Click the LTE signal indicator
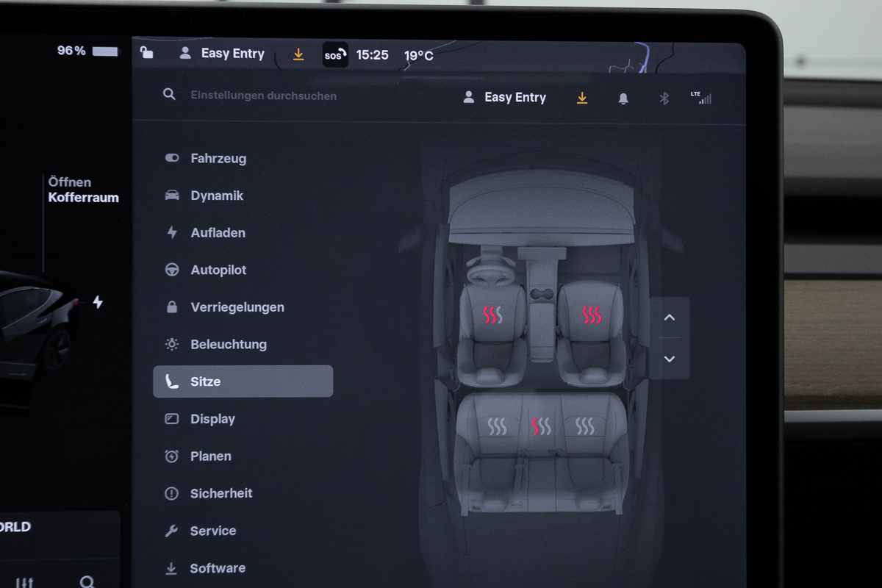The height and width of the screenshot is (588, 882). pyautogui.click(x=701, y=97)
